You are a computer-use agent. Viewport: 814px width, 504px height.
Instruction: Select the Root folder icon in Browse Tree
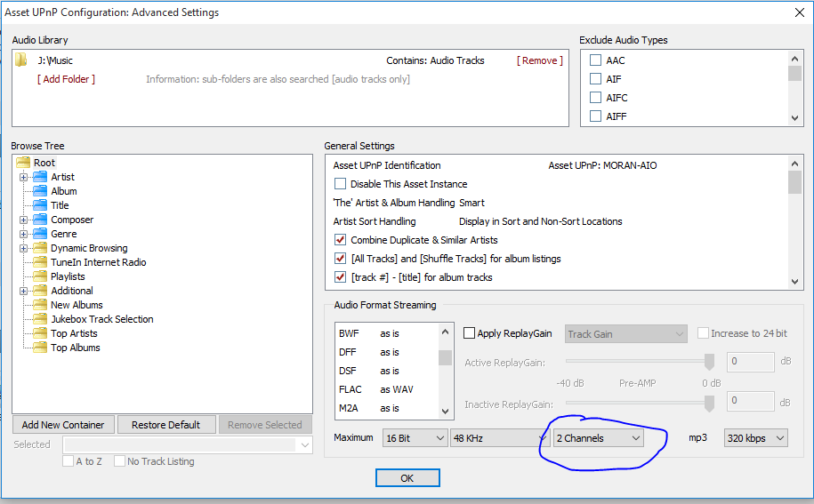pyautogui.click(x=23, y=163)
